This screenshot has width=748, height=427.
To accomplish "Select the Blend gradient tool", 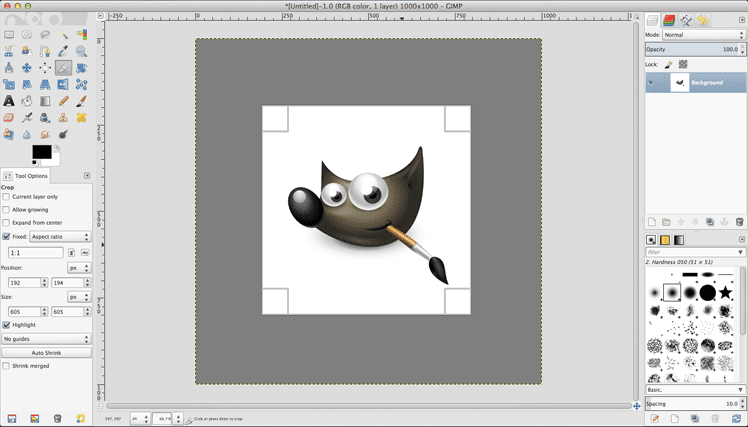I will [x=45, y=101].
